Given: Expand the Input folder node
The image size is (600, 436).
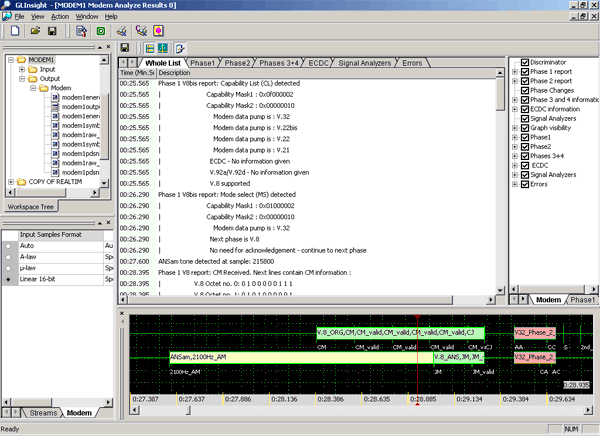Looking at the screenshot, I should point(22,69).
